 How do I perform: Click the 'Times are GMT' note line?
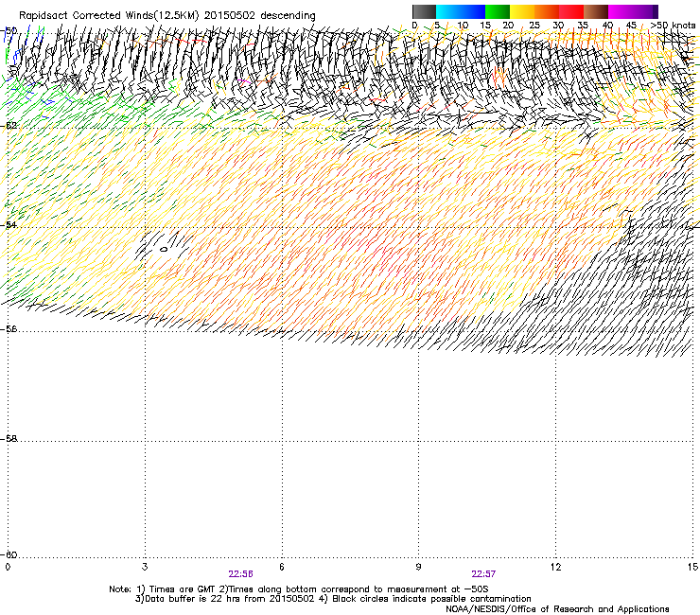pos(298,589)
